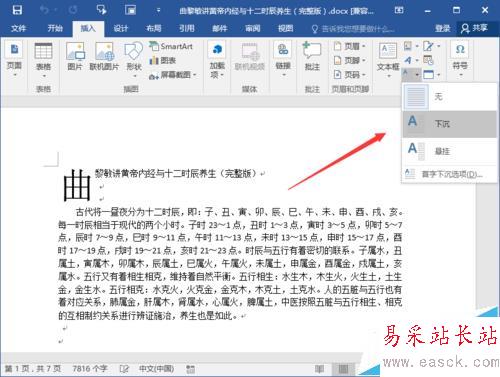500x377 pixels.
Task: Click the macro recording icon in status bar
Action: 191,369
